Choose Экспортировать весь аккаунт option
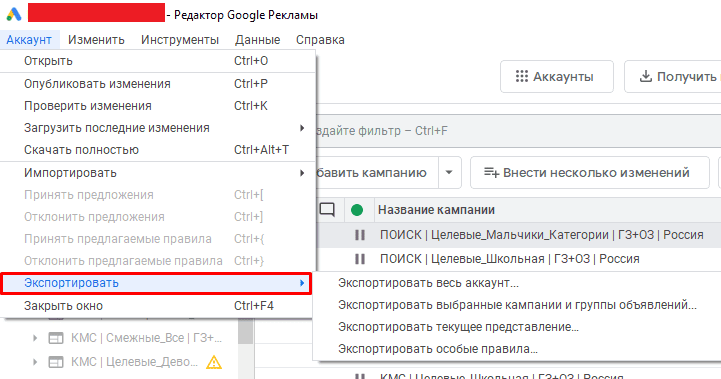This screenshot has width=721, height=379. (517, 283)
